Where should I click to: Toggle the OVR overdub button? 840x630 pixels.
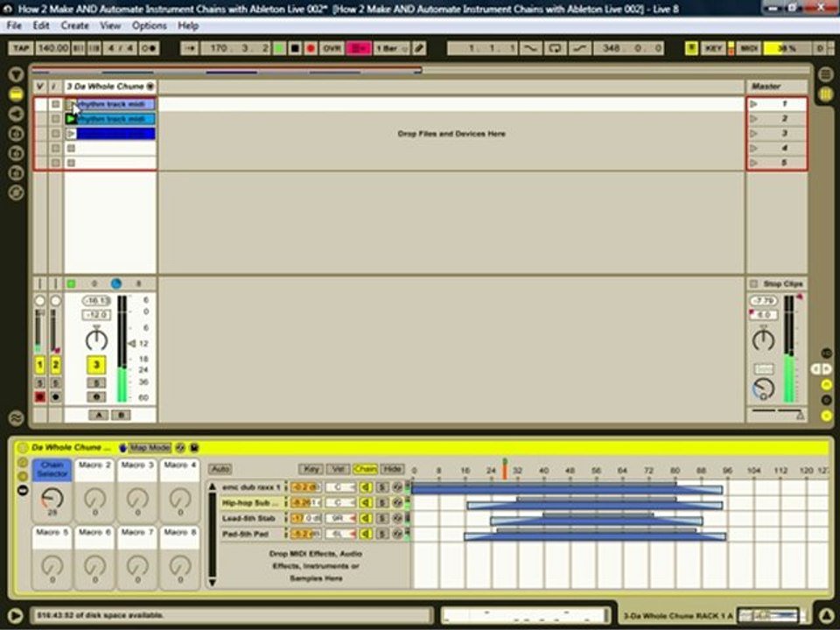[x=332, y=48]
